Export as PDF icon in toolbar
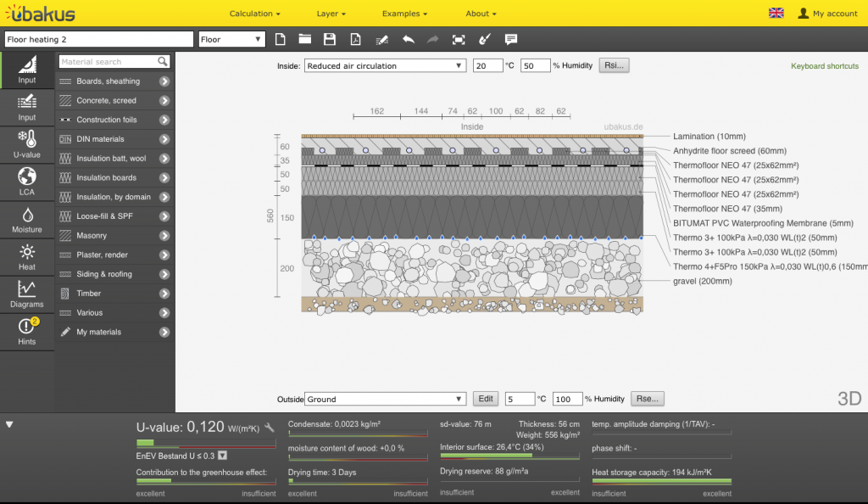The height and width of the screenshot is (504, 868). pos(356,39)
